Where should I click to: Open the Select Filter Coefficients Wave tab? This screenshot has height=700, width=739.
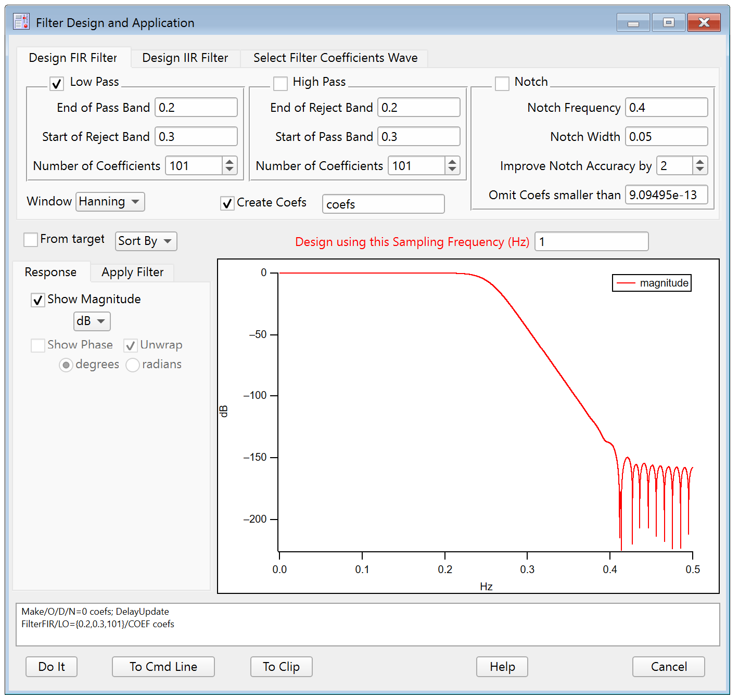[x=335, y=58]
